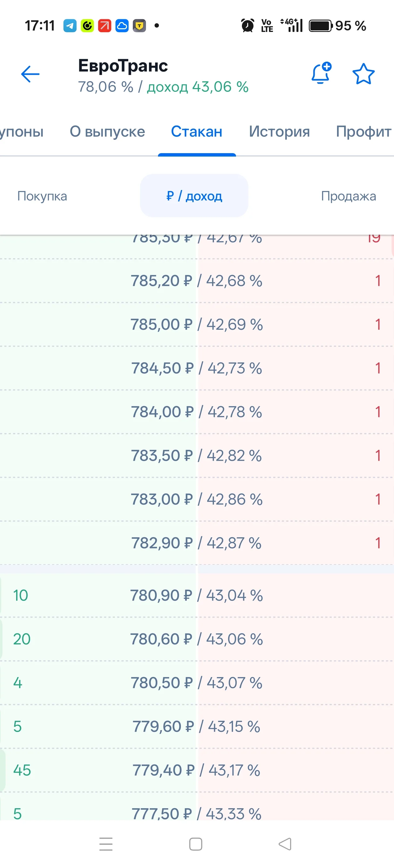Tap the Продажа column header
Screen dimensions: 394x868
coord(348,196)
